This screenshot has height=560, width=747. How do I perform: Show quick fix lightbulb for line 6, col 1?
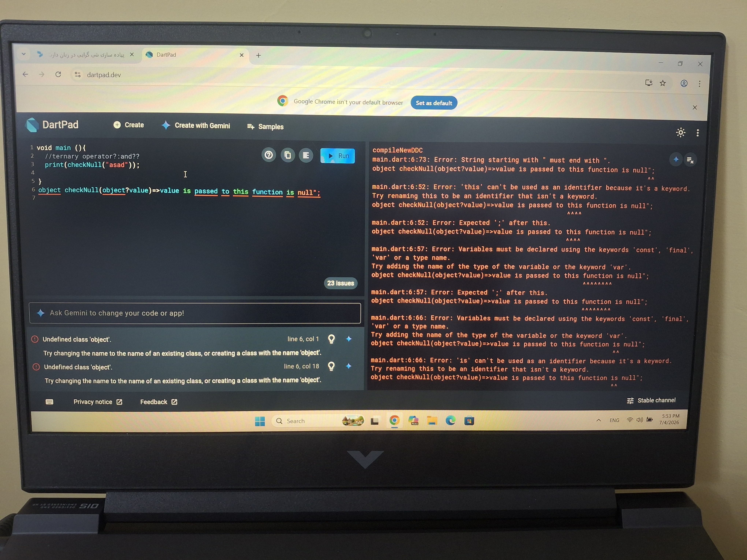(332, 339)
